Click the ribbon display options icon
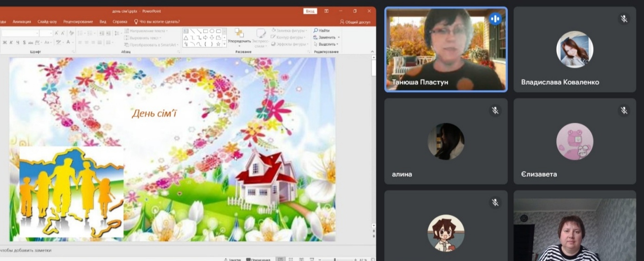The height and width of the screenshot is (261, 644). click(326, 11)
